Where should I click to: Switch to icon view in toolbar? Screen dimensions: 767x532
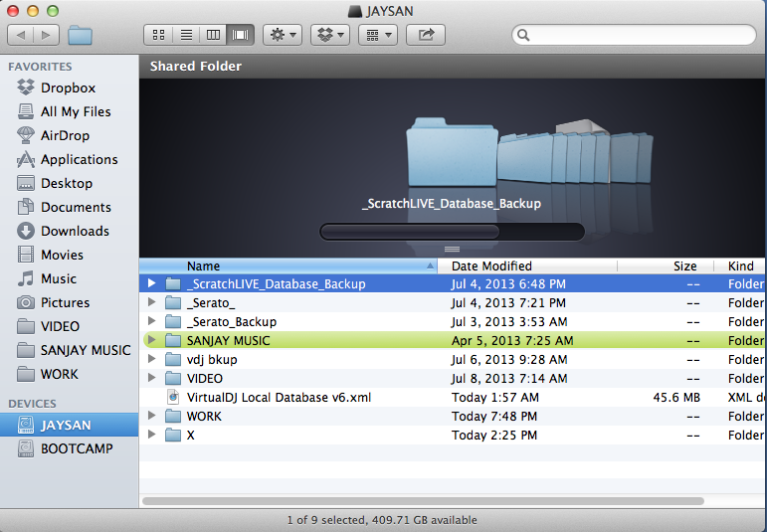pyautogui.click(x=159, y=35)
